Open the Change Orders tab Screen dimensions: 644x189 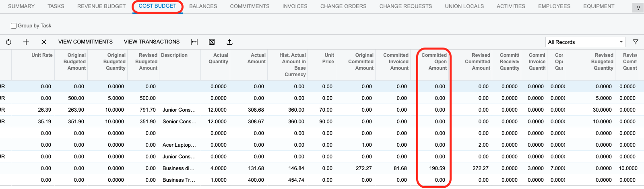[343, 6]
